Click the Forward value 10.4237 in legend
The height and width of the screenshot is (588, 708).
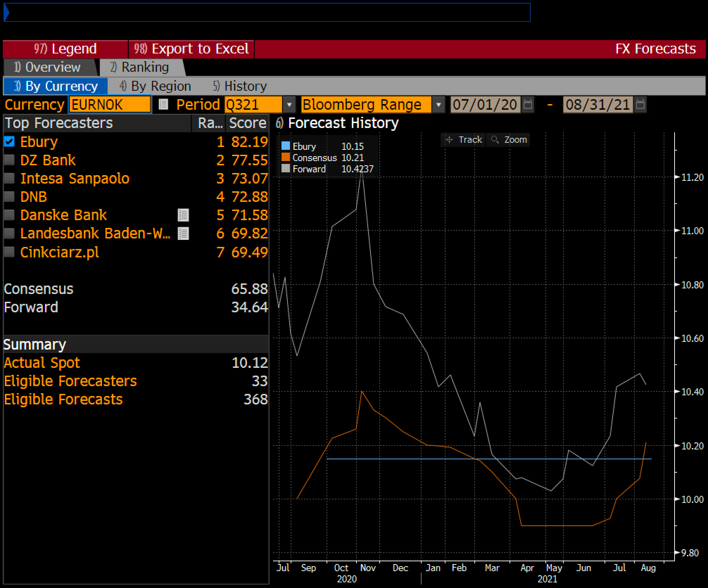coord(357,169)
